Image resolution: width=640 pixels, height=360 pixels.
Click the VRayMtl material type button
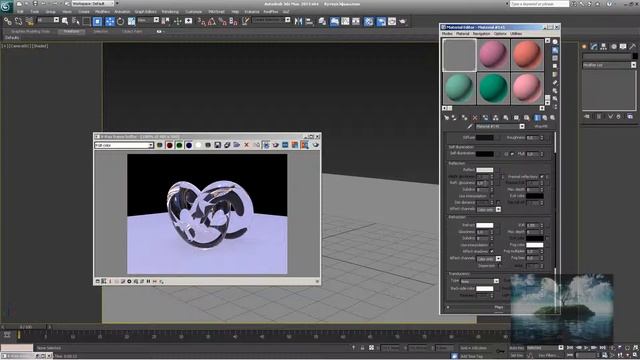click(541, 127)
